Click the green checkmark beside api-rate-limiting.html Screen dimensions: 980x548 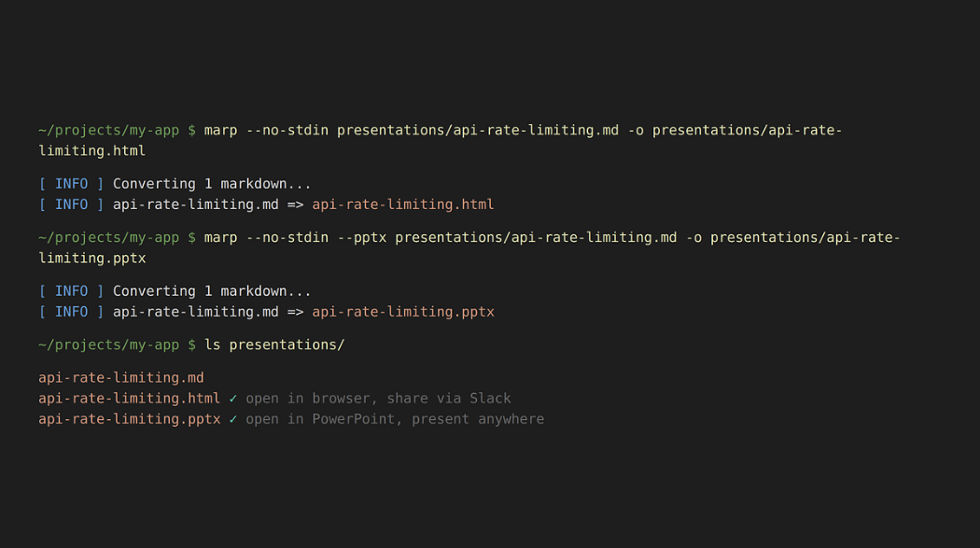[x=233, y=399]
